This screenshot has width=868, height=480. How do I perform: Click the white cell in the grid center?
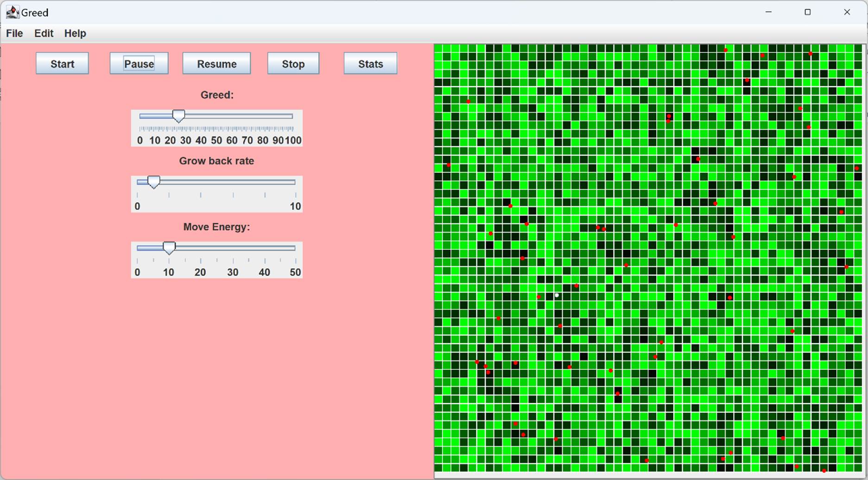(x=557, y=295)
